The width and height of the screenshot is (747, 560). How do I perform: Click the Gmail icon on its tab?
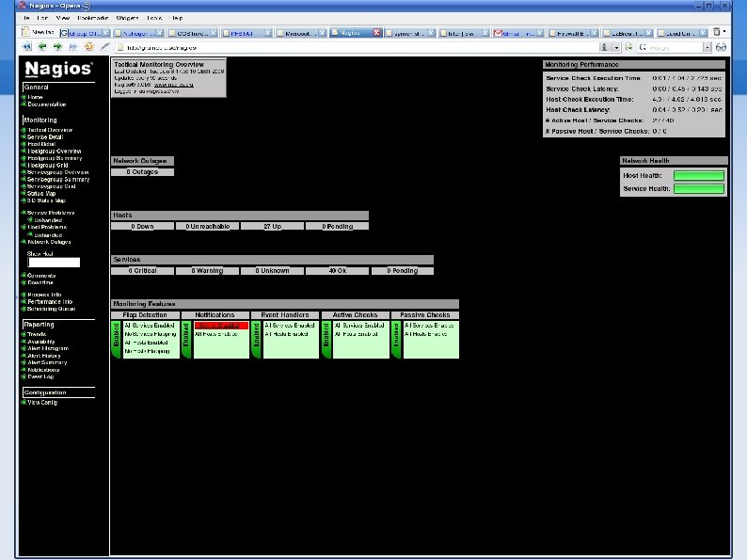[498, 33]
